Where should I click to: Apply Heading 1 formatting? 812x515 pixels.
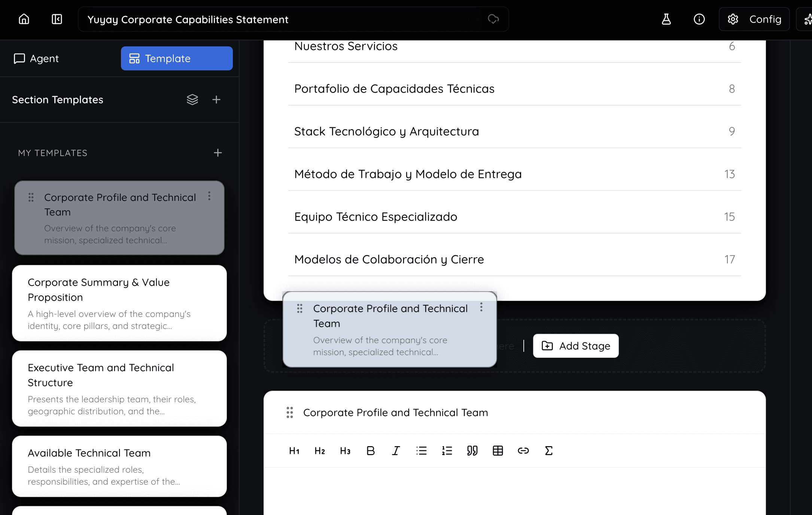[x=294, y=451]
